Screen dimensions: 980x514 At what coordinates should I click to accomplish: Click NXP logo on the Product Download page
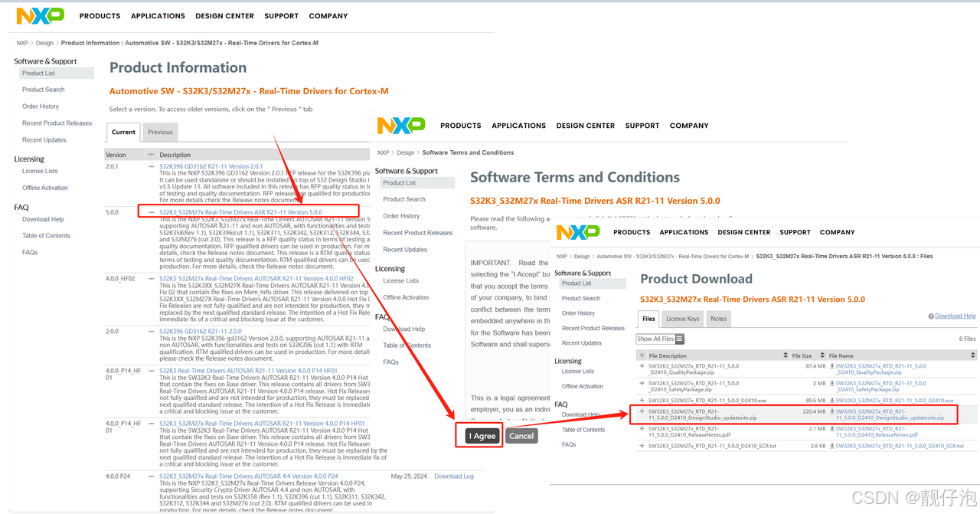click(x=578, y=231)
